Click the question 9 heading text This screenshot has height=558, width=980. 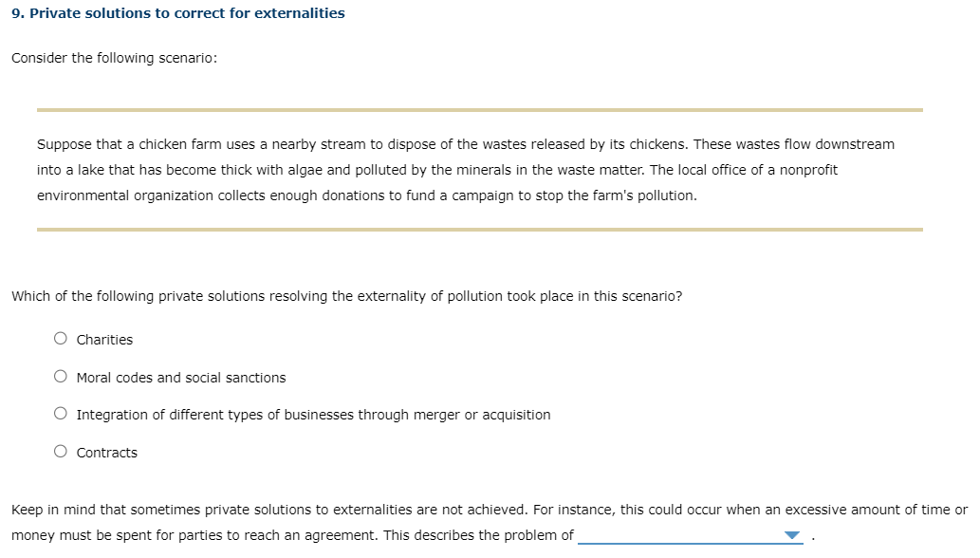(176, 12)
